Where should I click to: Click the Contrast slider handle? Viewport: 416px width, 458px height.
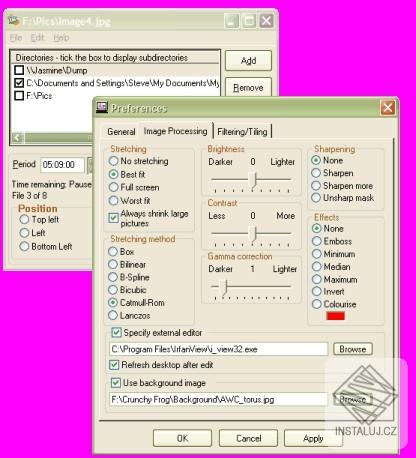[x=254, y=234]
